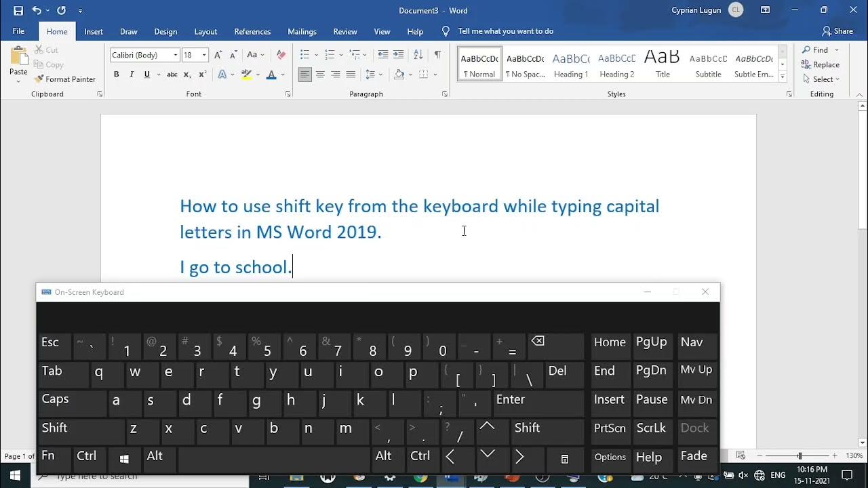Viewport: 868px width, 488px height.
Task: Clear all formatting from text
Action: [x=281, y=55]
